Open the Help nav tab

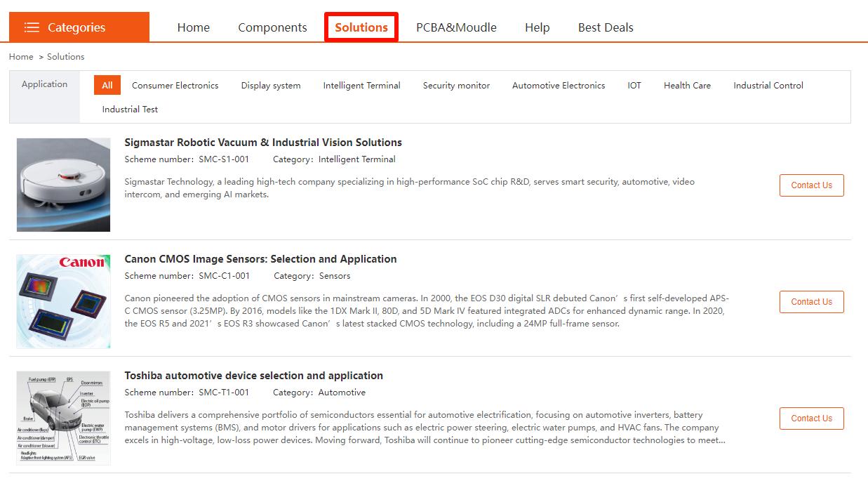tap(538, 27)
